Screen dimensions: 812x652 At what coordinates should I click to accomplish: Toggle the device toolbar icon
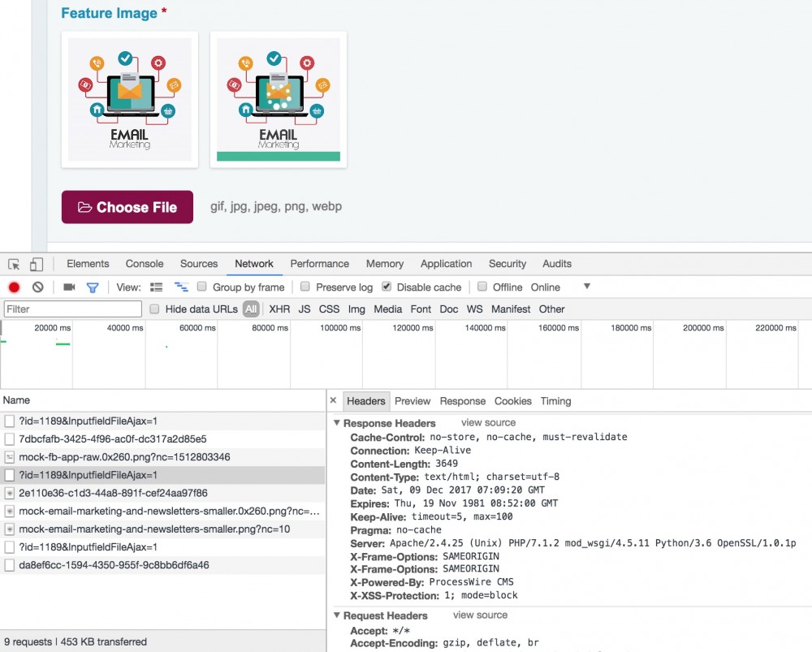click(36, 264)
